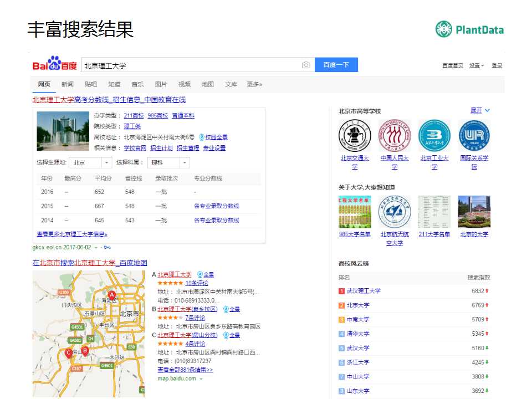Open the 选择科属 dropdown showing 理科

click(168, 163)
